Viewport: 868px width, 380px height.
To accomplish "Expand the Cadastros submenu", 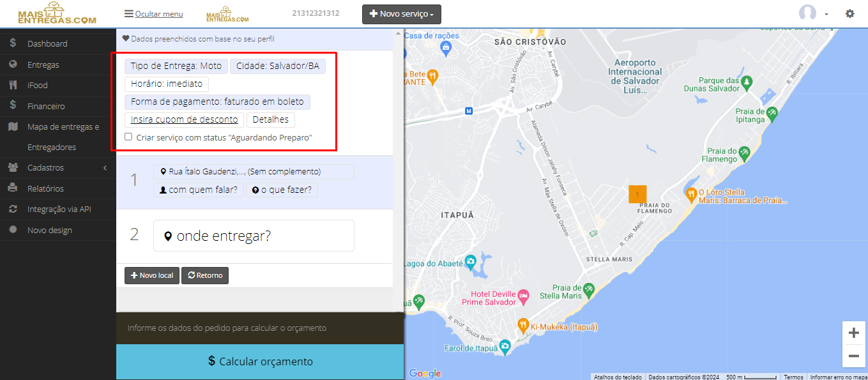I will point(58,168).
